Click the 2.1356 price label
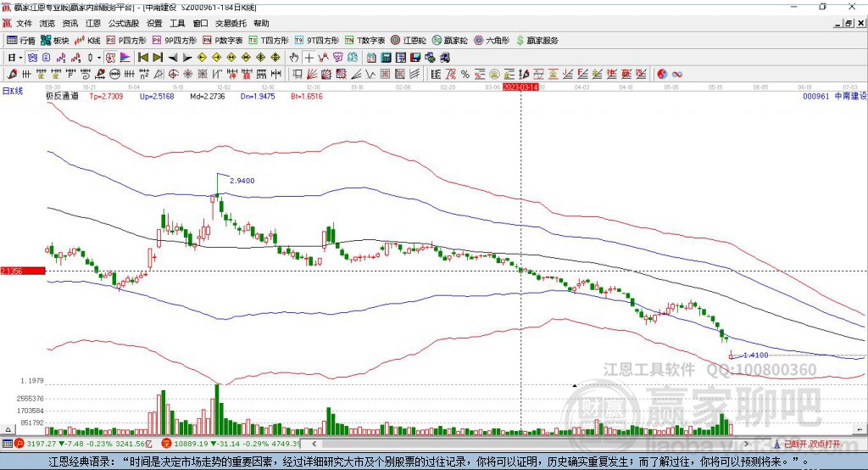 coord(23,271)
